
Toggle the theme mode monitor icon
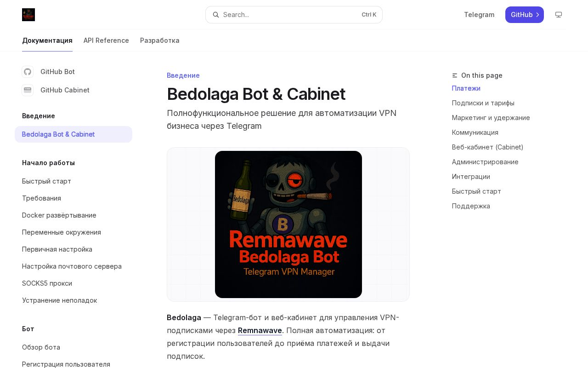click(x=559, y=15)
